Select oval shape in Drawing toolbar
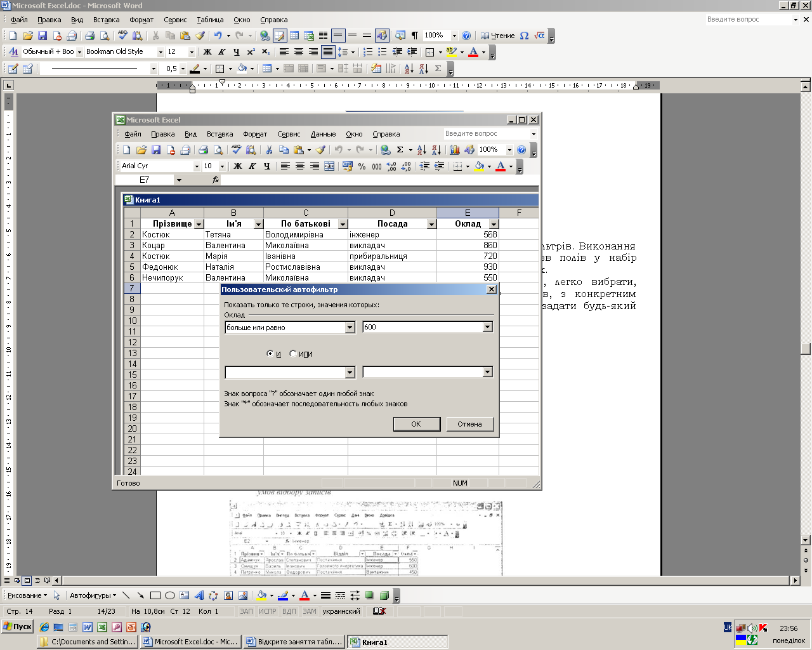The width and height of the screenshot is (812, 650). pyautogui.click(x=170, y=595)
